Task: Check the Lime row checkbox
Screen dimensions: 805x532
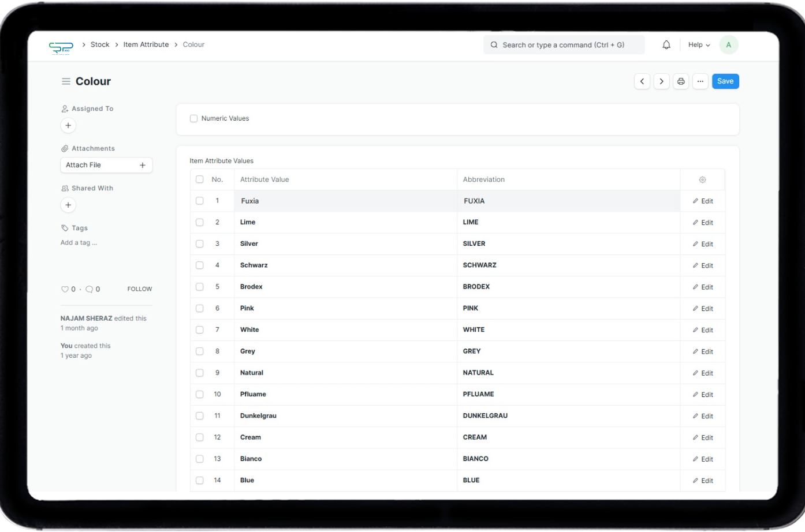Action: pyautogui.click(x=200, y=222)
